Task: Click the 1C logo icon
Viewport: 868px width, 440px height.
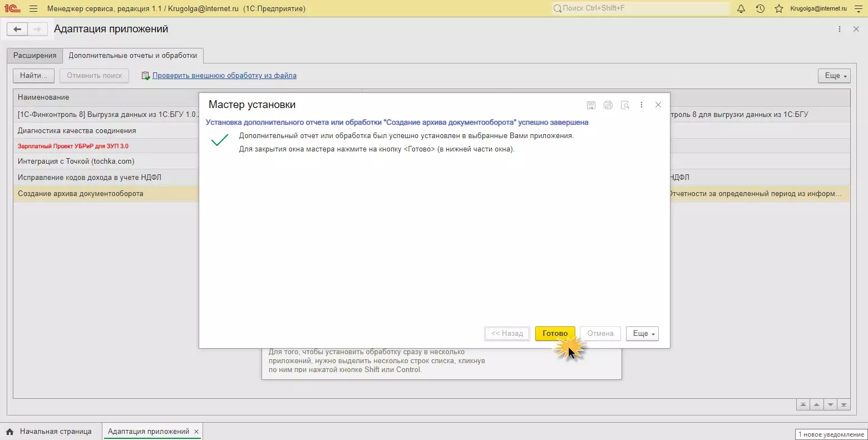Action: click(12, 8)
